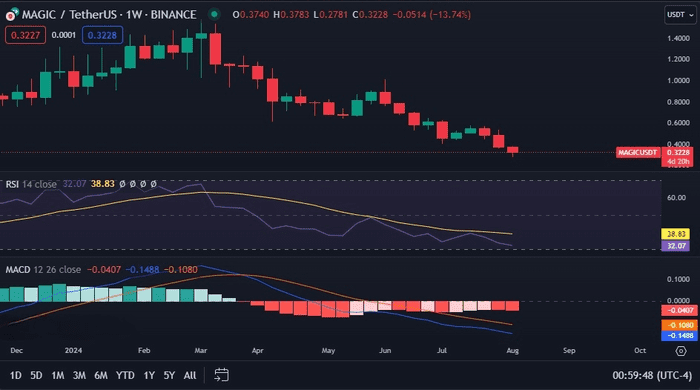
Task: Open the USDT currency dropdown
Action: coord(680,15)
